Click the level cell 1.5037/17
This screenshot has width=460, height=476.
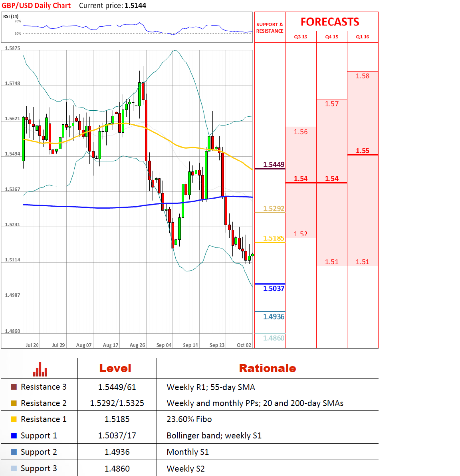(x=117, y=436)
